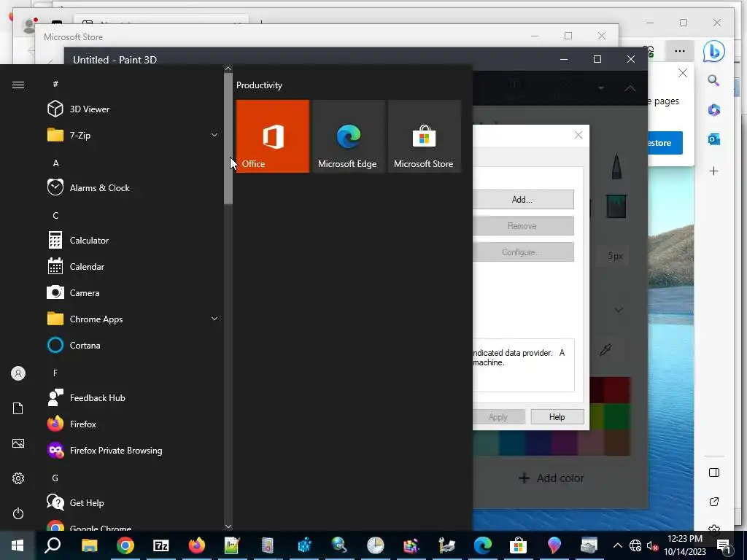Open the Camera app in Start
This screenshot has height=560, width=747.
[133, 293]
